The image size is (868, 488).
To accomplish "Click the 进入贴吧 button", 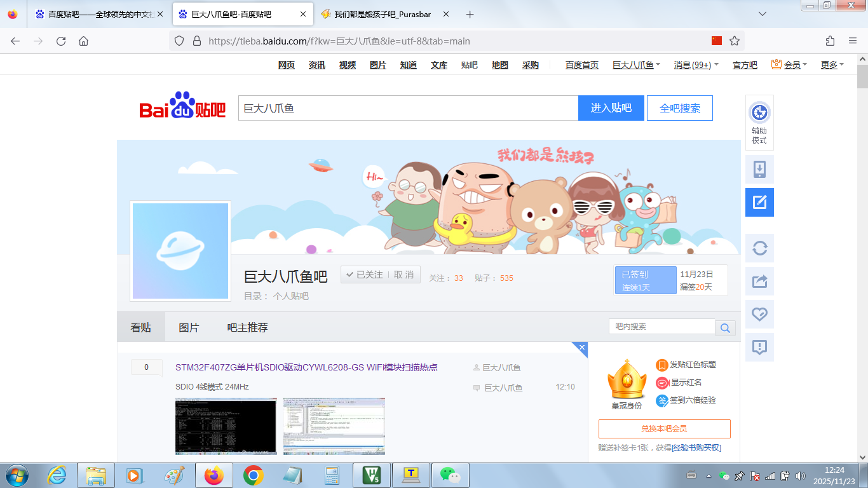I will 611,108.
